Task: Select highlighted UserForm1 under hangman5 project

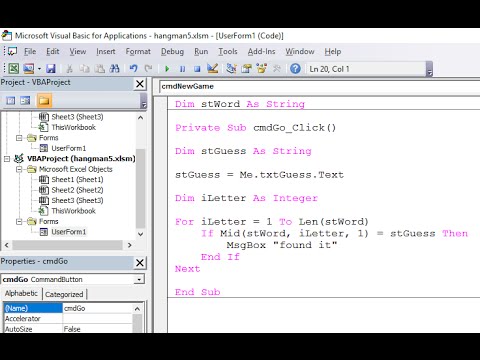Action: click(x=68, y=232)
